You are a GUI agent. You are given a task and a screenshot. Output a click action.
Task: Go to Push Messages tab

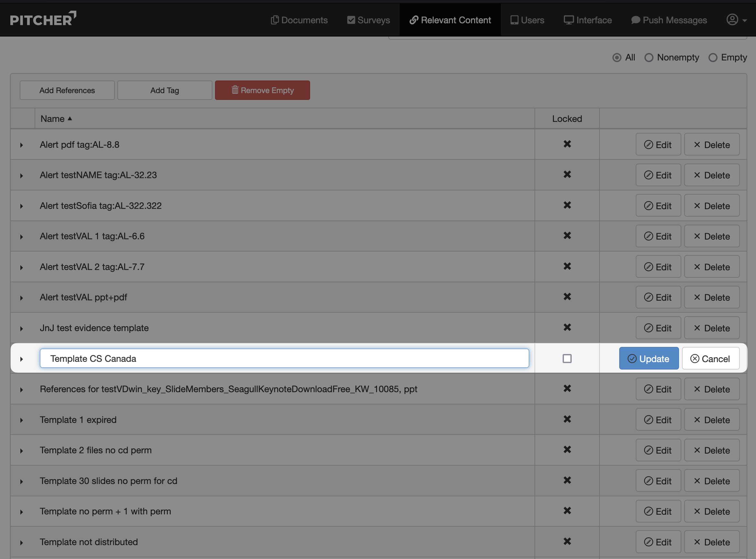669,20
